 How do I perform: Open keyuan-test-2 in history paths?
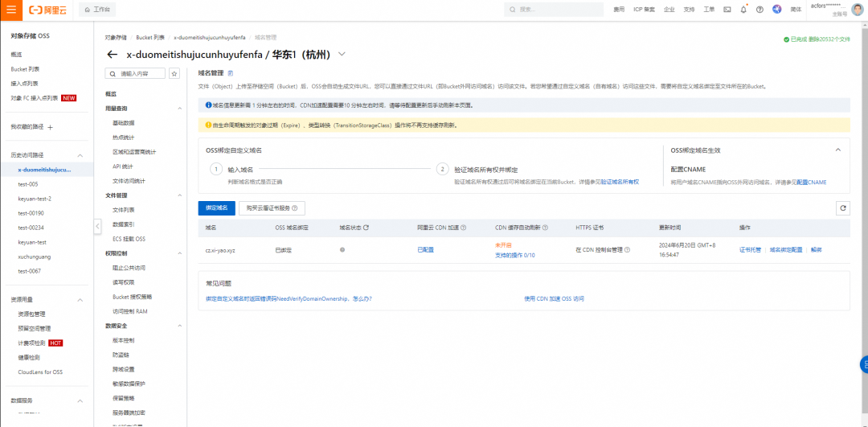pyautogui.click(x=35, y=199)
